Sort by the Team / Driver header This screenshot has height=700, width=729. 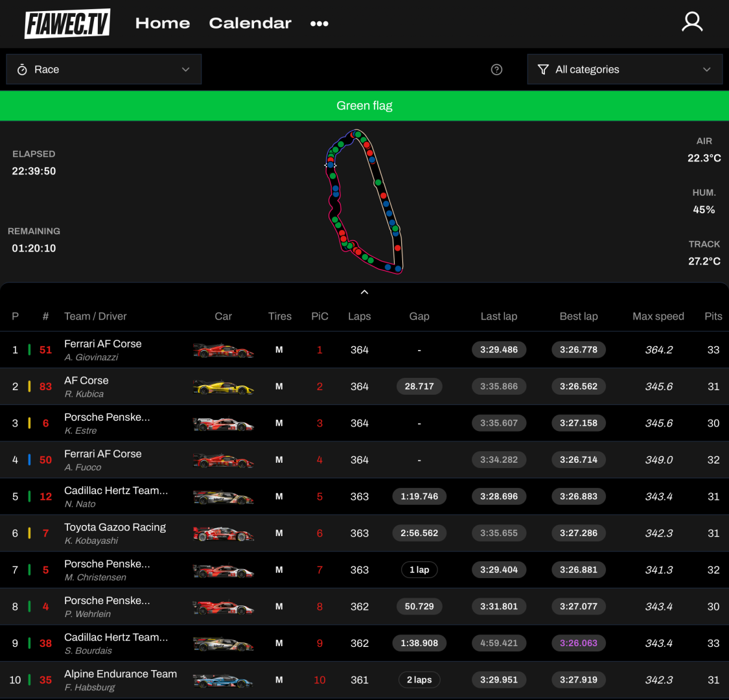tap(95, 316)
